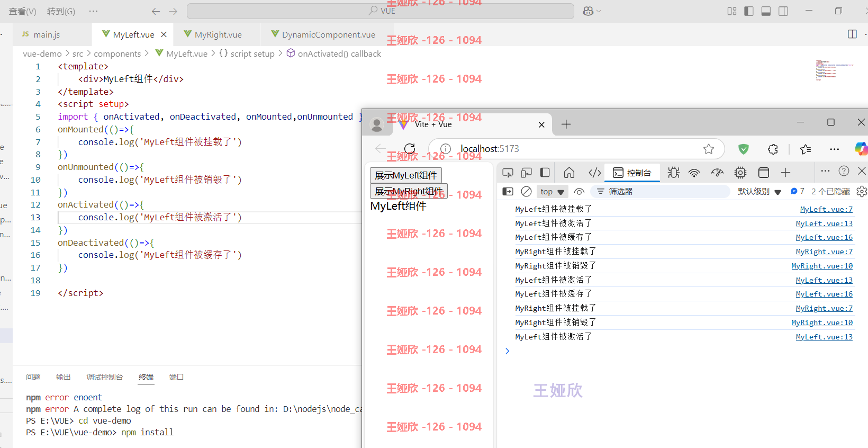This screenshot has width=868, height=448.
Task: Activate DevTools inspect element tool
Action: coord(508,173)
